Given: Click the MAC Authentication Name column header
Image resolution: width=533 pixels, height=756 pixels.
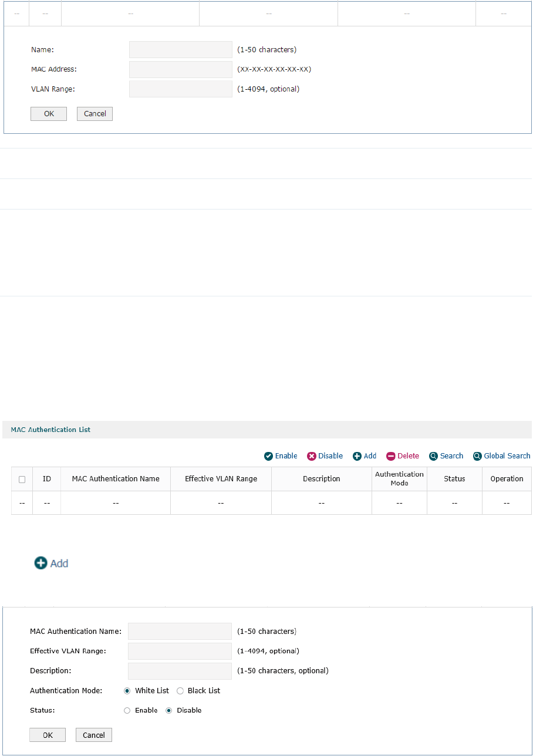Looking at the screenshot, I should point(116,479).
